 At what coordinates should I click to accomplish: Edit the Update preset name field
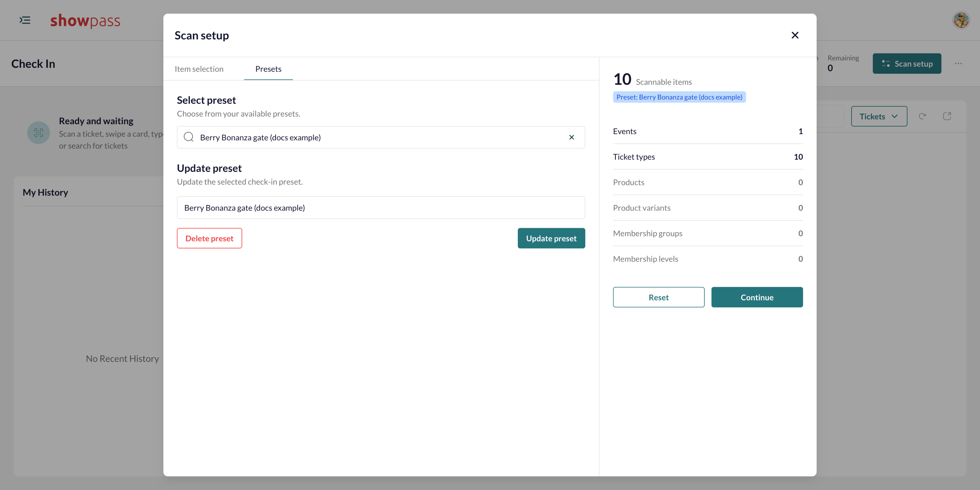point(381,208)
